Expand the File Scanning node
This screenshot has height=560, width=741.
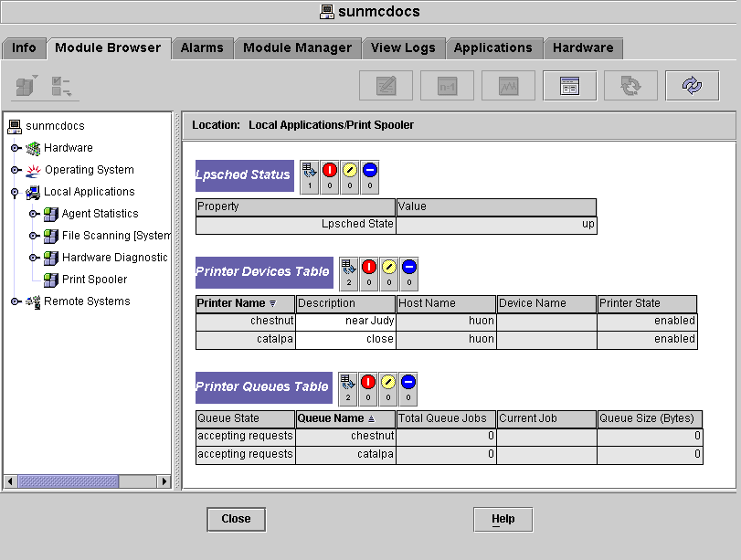(34, 236)
